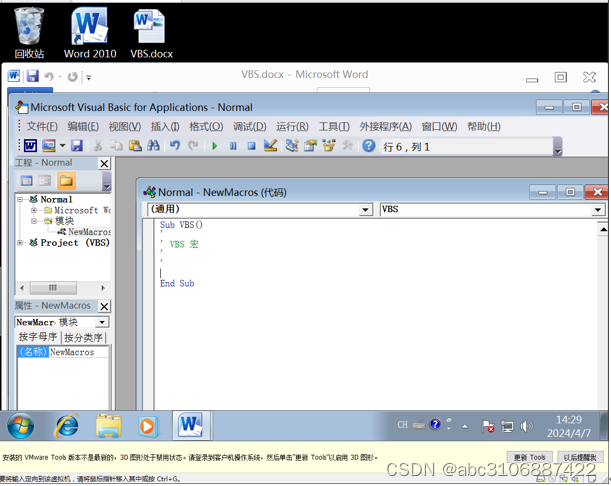Screen dimensions: 611x486
Task: Open the 工具(T) menu
Action: [334, 127]
